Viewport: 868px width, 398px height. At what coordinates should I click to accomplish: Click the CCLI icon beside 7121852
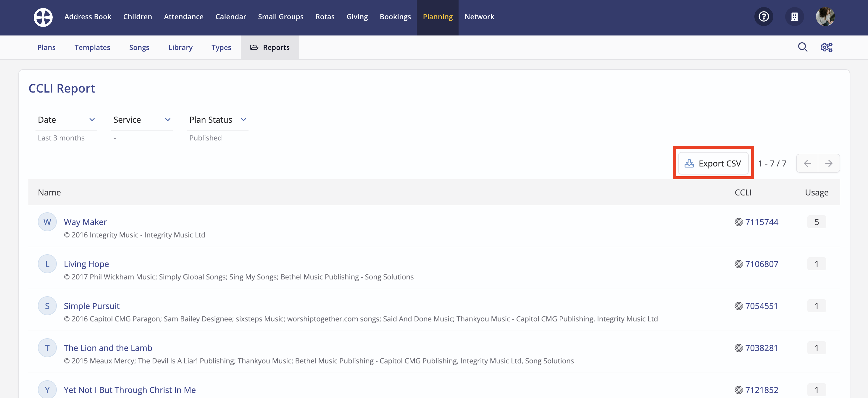point(739,390)
